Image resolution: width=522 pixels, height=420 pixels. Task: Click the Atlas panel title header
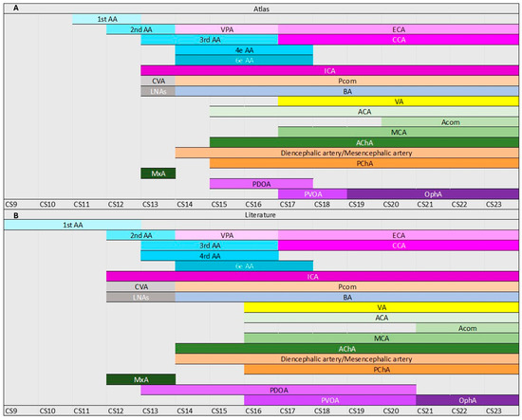pyautogui.click(x=261, y=9)
